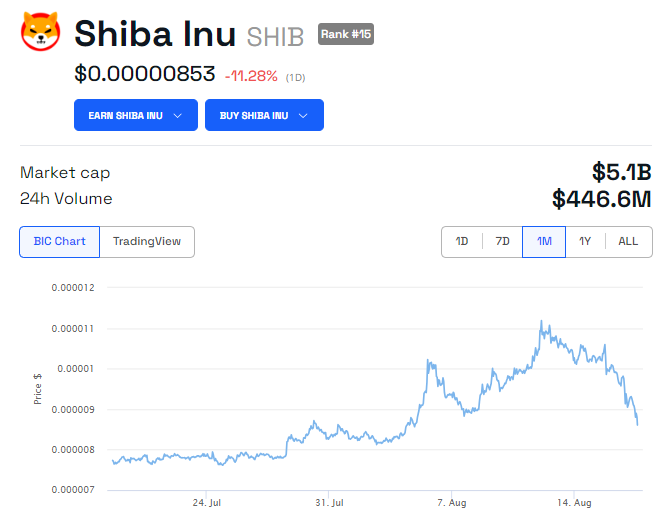Click the Rank #15 badge

346,34
